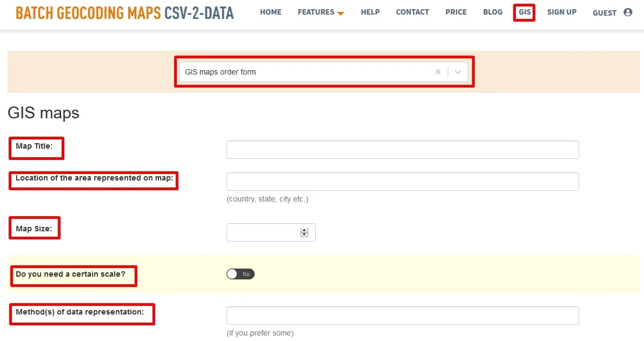Increase Map Size with the up arrow

(x=304, y=230)
